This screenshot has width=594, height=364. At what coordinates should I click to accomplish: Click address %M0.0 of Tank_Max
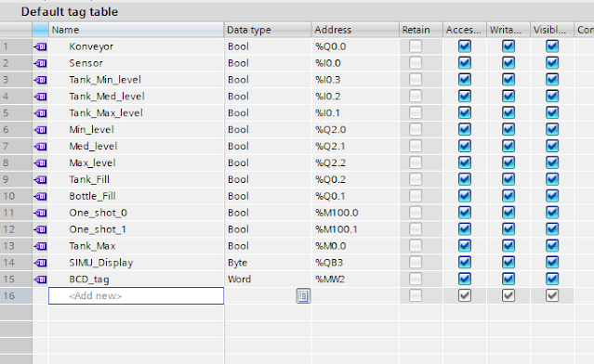[355, 246]
